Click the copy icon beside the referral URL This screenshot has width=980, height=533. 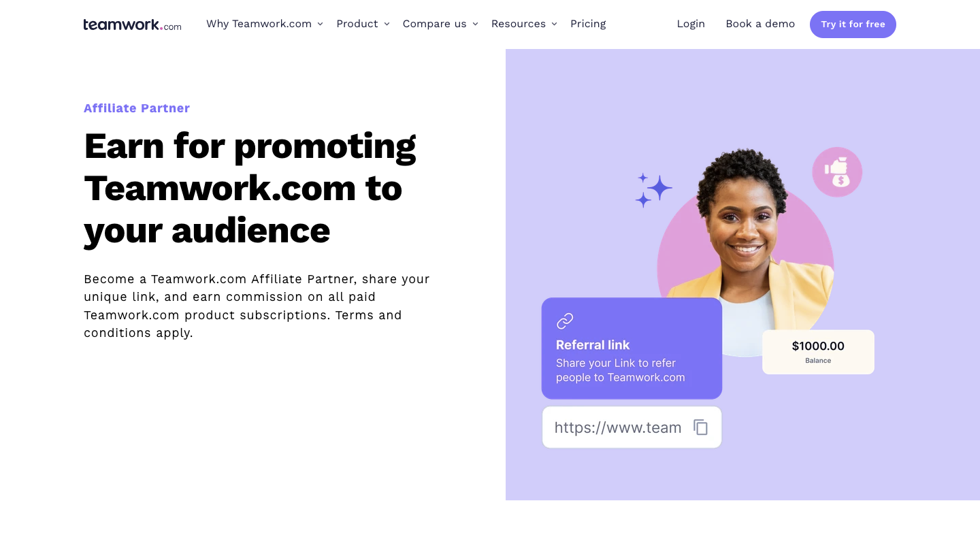pyautogui.click(x=700, y=427)
